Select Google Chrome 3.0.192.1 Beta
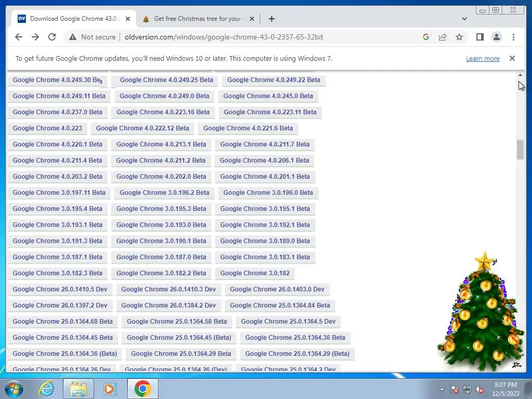This screenshot has width=532, height=399. point(265,225)
